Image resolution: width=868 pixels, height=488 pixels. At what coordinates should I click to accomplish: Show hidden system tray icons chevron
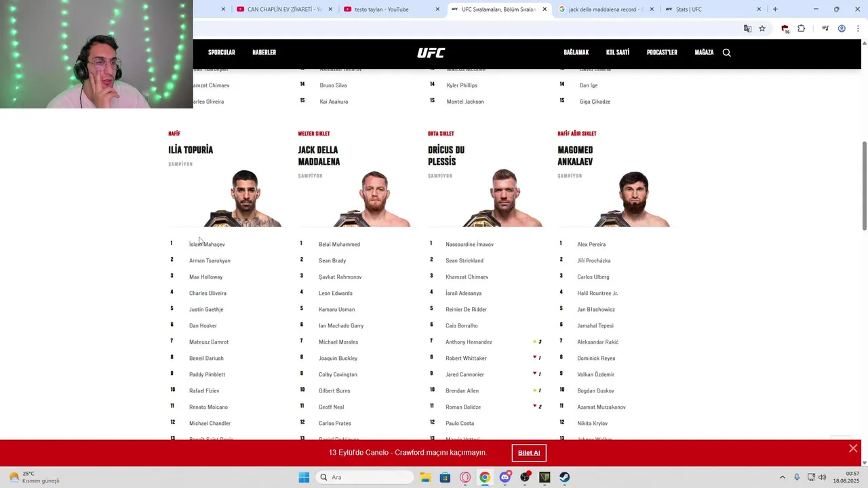[x=782, y=477]
